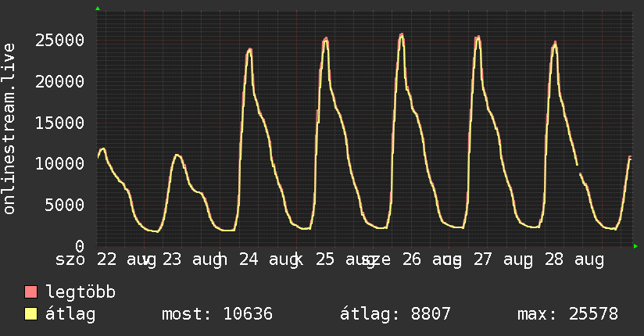The height and width of the screenshot is (336, 644).
Task: Click the 20000 y-axis label
Action: (x=59, y=81)
